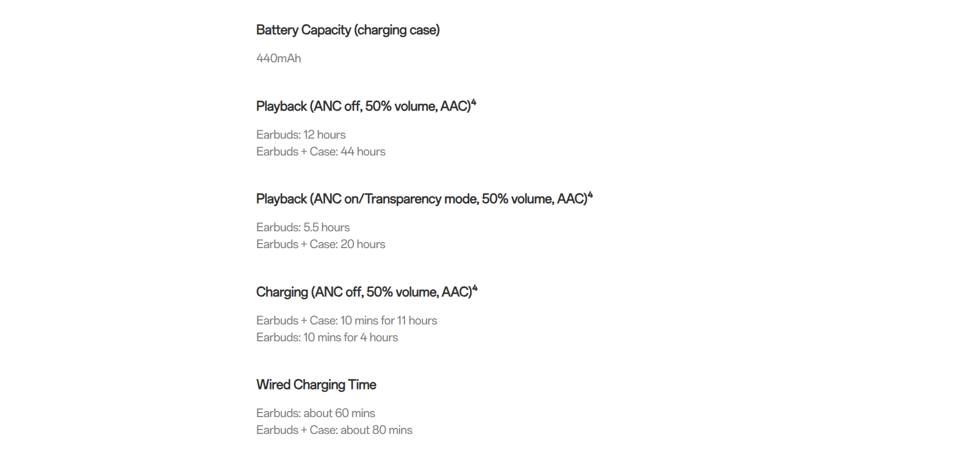The image size is (980, 462).
Task: Click the Battery Capacity (charging case) heading
Action: coord(348,30)
